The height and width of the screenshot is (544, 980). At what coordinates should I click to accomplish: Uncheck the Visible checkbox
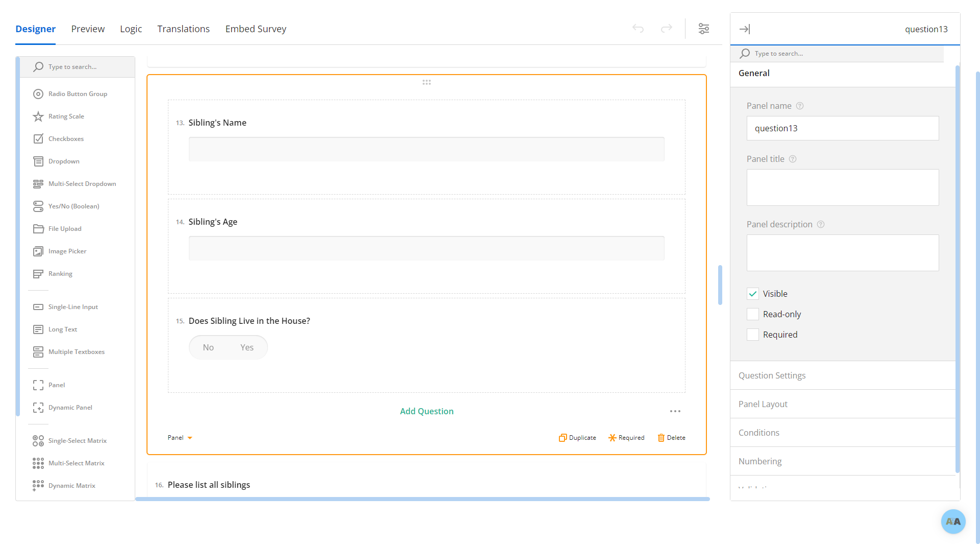pos(753,294)
